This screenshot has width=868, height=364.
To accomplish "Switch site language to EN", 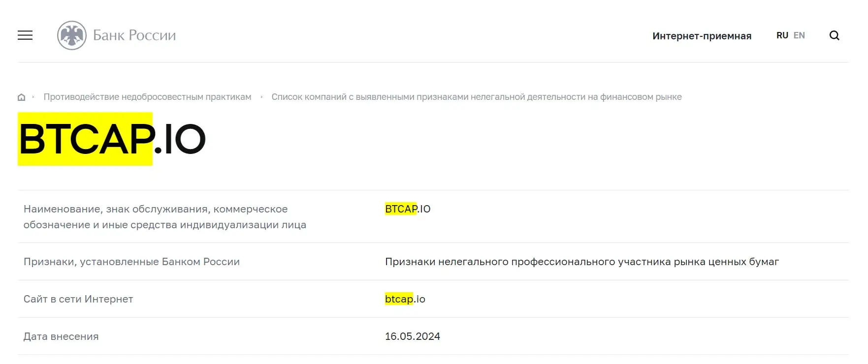I will click(x=799, y=35).
